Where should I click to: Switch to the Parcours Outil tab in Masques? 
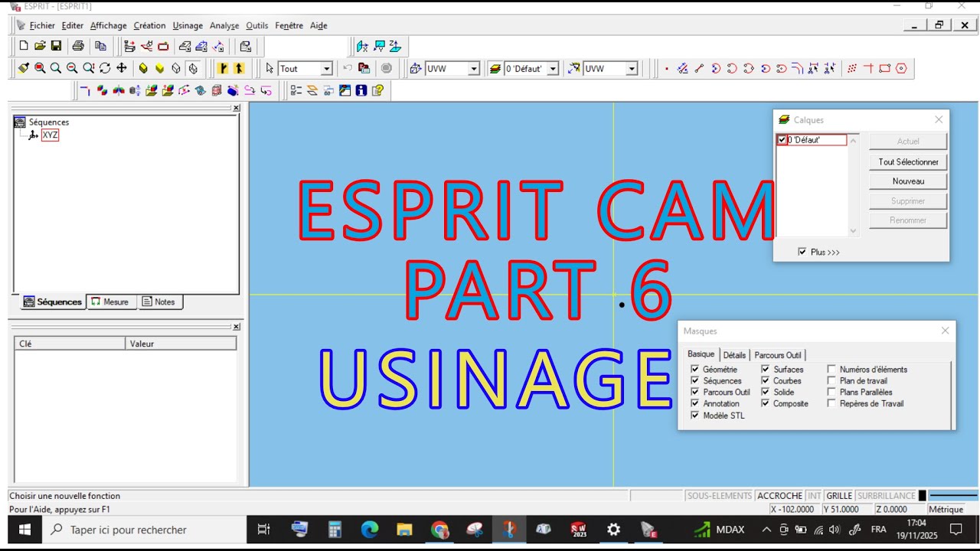(778, 355)
